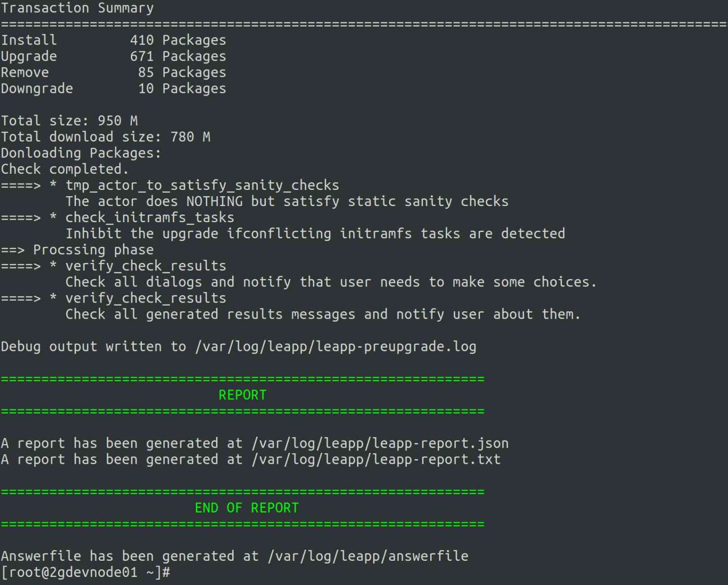
Task: Click the word NOTHING in actor description
Action: 214,201
